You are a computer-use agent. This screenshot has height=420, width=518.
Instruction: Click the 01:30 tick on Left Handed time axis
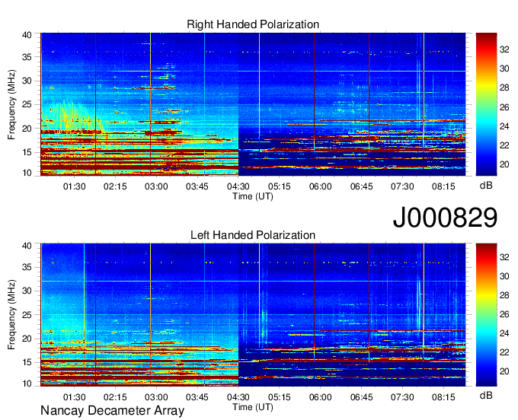click(x=75, y=397)
